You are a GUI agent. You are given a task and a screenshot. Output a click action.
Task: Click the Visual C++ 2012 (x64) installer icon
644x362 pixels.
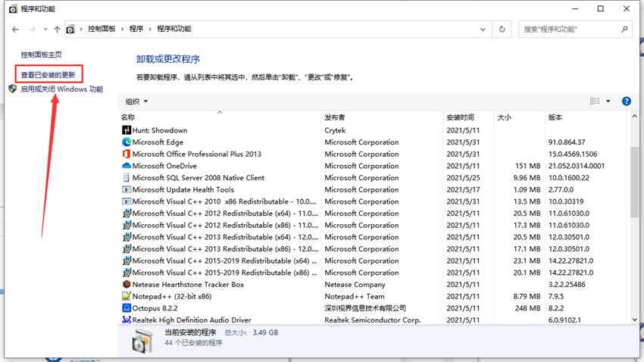click(127, 214)
